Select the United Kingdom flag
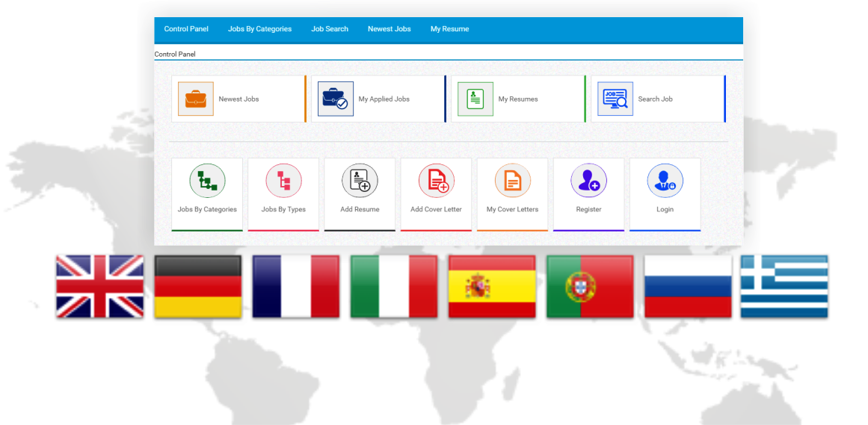868x425 pixels. (99, 286)
